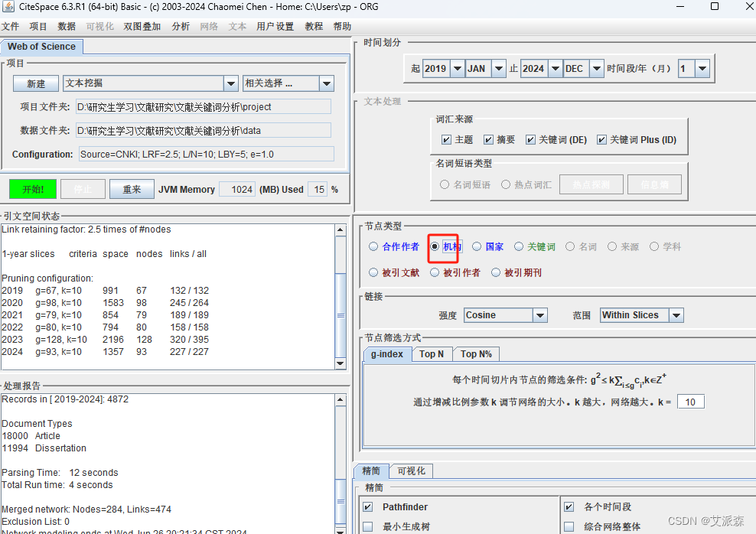Expand the 相关选择 dropdown
This screenshot has width=756, height=534.
coord(327,83)
